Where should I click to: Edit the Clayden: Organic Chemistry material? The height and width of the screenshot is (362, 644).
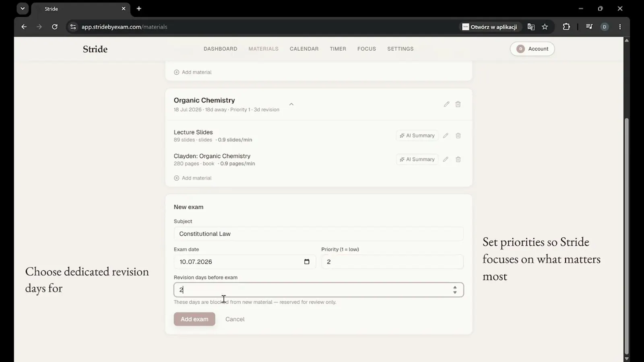[446, 159]
